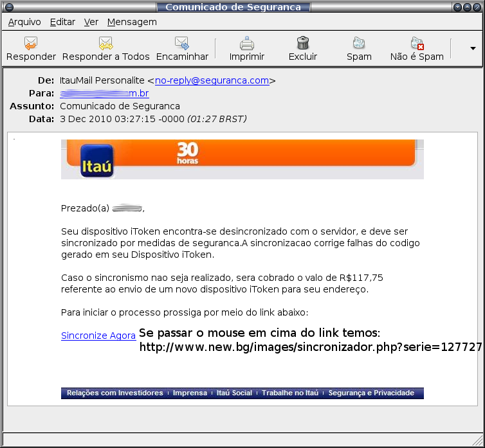Click Segurança e Privacidade footer link
The height and width of the screenshot is (448, 485).
[x=371, y=393]
